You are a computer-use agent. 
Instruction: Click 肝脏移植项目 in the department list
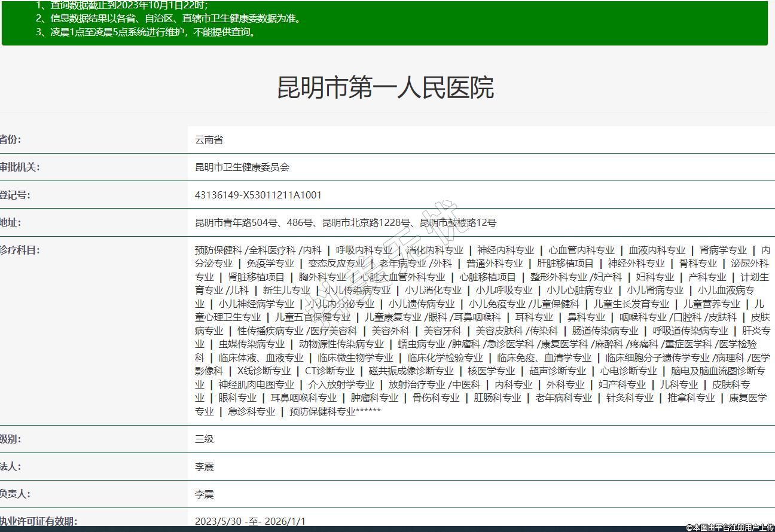coord(565,264)
